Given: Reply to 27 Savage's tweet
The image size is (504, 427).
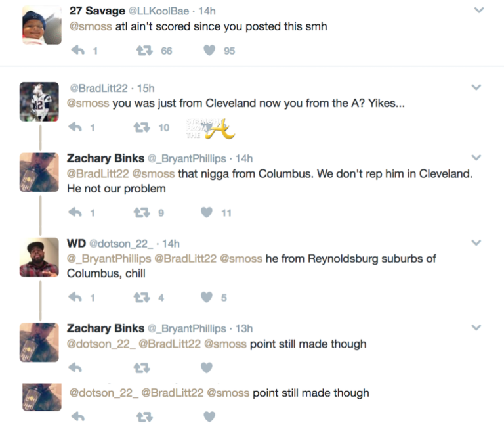Looking at the screenshot, I should tap(77, 51).
